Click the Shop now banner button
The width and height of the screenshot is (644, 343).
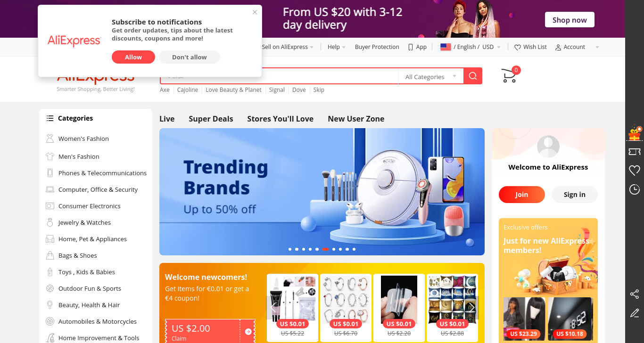click(570, 20)
